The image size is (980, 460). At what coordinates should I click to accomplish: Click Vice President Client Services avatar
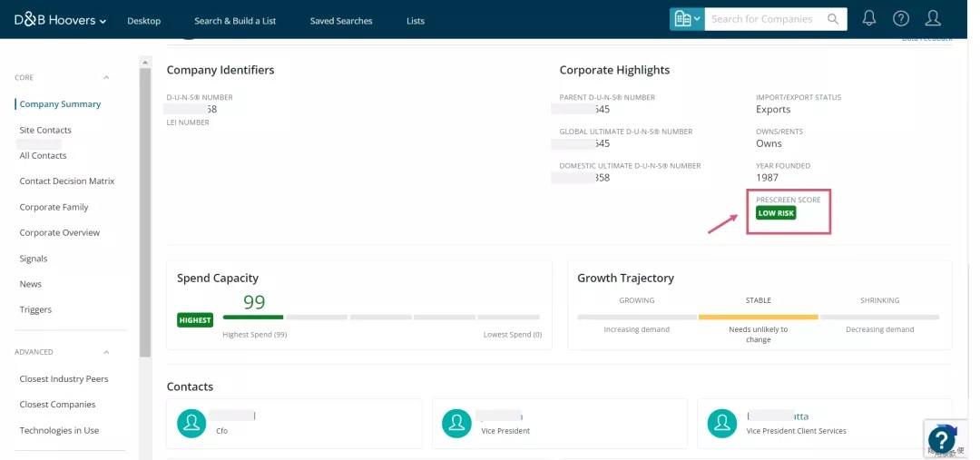(x=721, y=423)
